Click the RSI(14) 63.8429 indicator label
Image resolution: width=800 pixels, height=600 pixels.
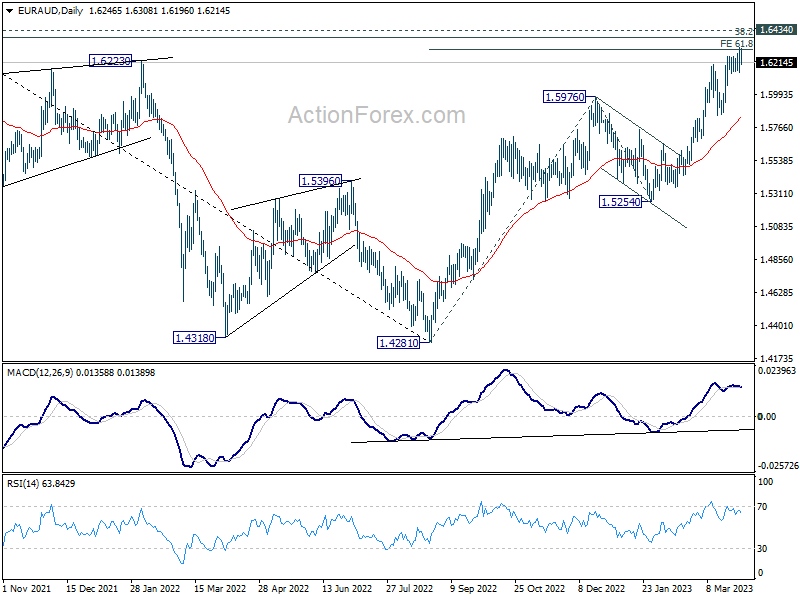point(41,483)
